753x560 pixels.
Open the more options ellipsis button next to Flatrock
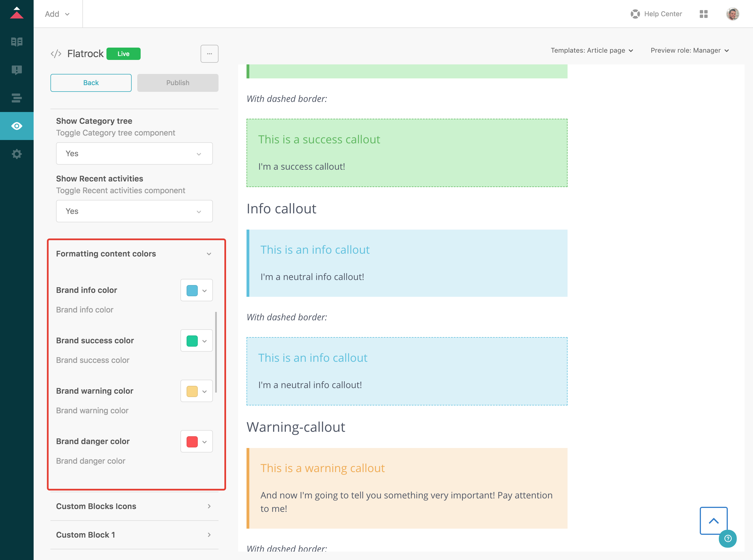click(x=210, y=53)
